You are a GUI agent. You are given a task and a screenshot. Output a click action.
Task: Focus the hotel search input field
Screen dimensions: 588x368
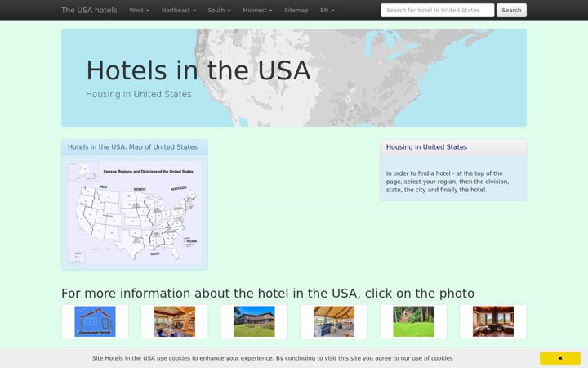[437, 10]
